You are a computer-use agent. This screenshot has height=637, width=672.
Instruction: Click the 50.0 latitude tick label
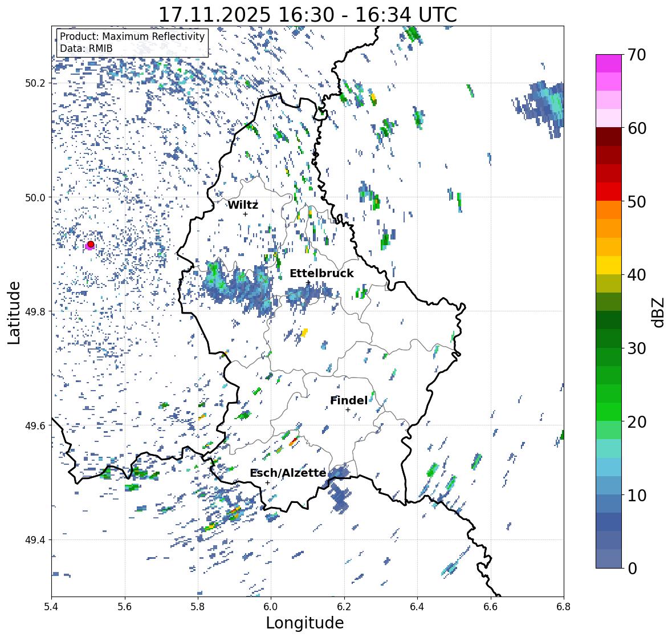[35, 198]
